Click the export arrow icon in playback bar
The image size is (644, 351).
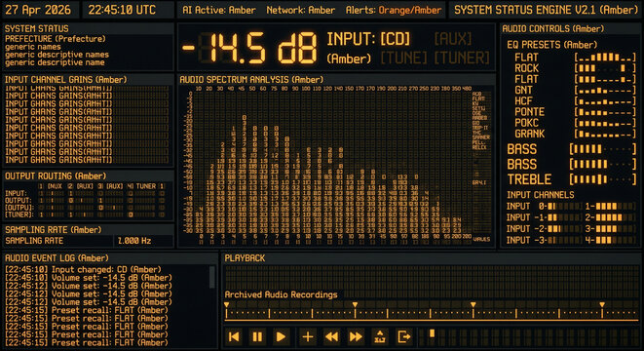pos(404,337)
